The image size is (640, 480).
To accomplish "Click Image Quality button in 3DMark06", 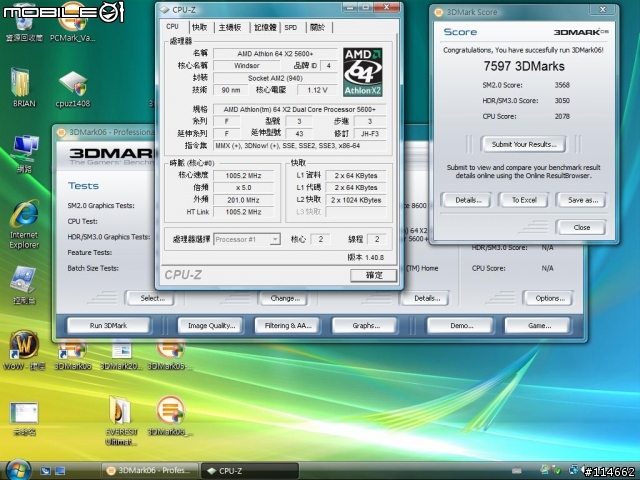I will [x=211, y=326].
